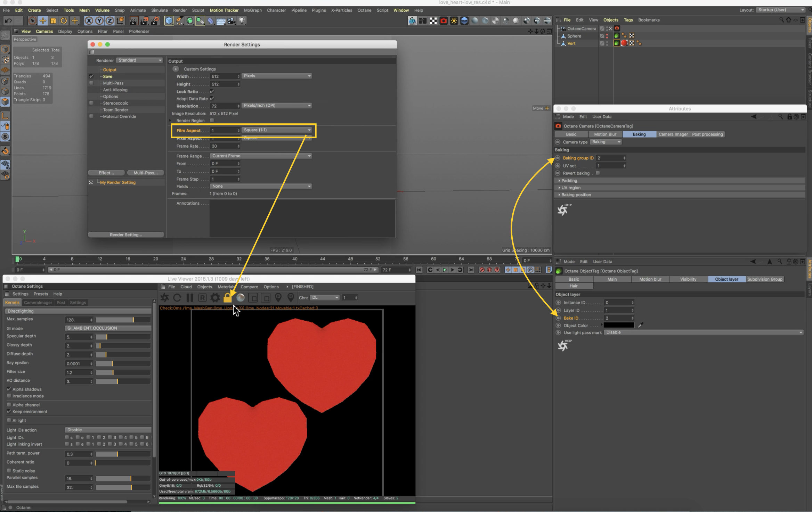Image resolution: width=812 pixels, height=512 pixels.
Task: Open Octane settings gear in Live Viewer
Action: [x=215, y=298]
